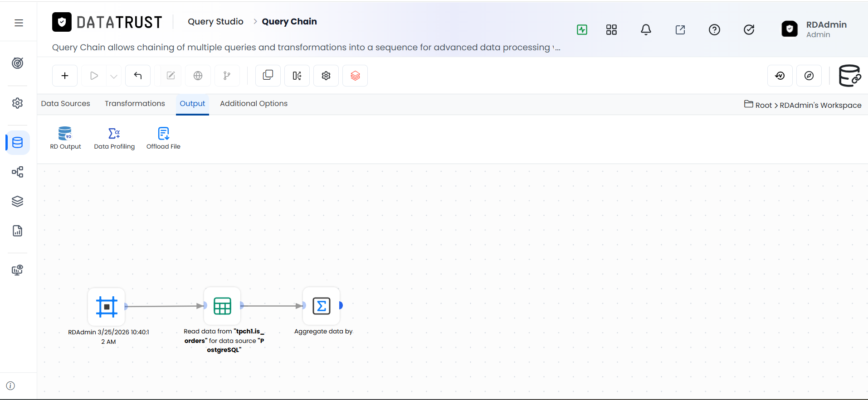Run the query chain with play button
The image size is (868, 400).
pos(94,76)
